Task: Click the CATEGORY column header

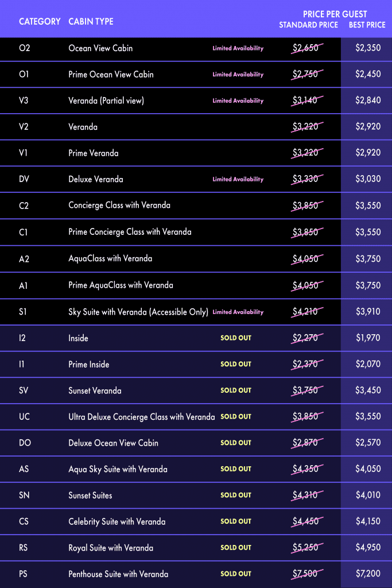Action: coord(40,22)
